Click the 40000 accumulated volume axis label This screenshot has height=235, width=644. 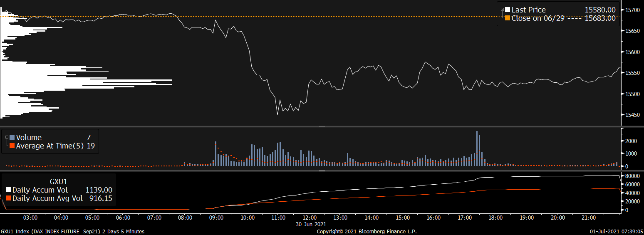(632, 193)
